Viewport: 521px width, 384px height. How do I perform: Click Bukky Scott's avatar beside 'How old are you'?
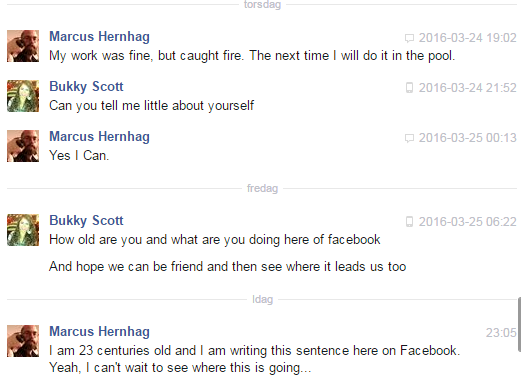click(x=23, y=230)
